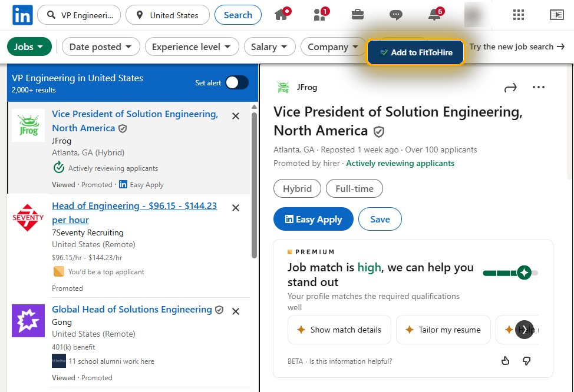The height and width of the screenshot is (392, 574).
Task: Expand the Jobs filter dropdown
Action: (29, 47)
